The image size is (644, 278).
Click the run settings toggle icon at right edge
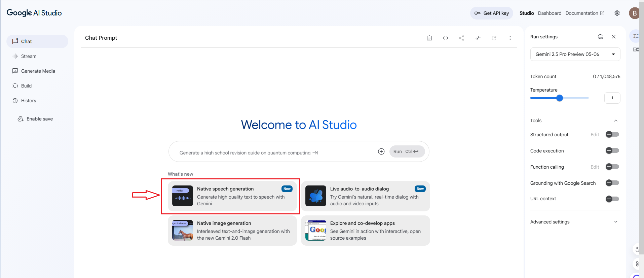[636, 36]
